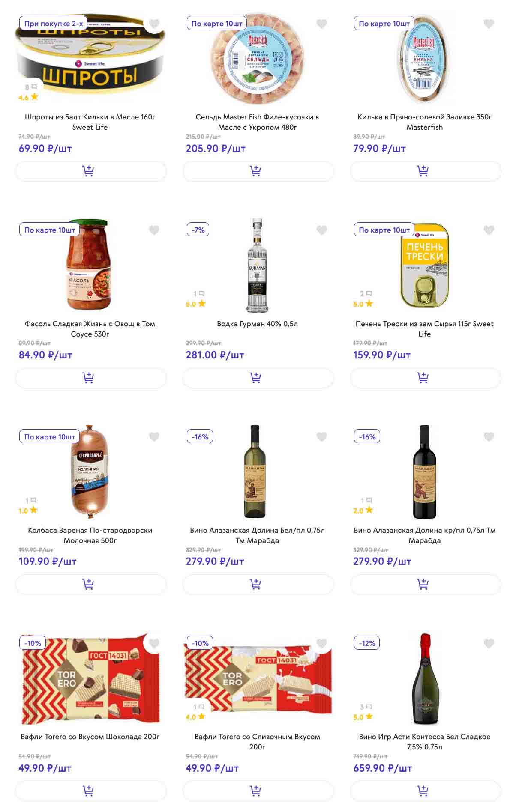
Task: Toggle favorite heart on Водка Гурман
Action: pyautogui.click(x=321, y=230)
